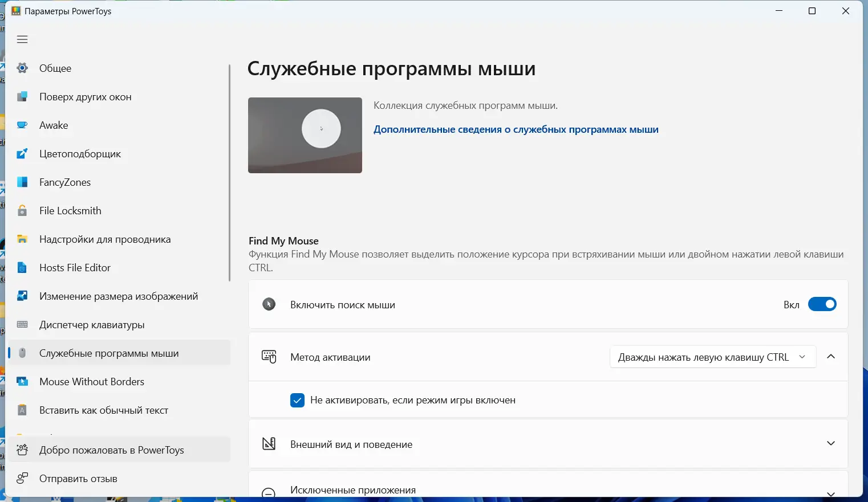Go to Изменение размера изображений
The image size is (868, 502).
click(x=119, y=296)
